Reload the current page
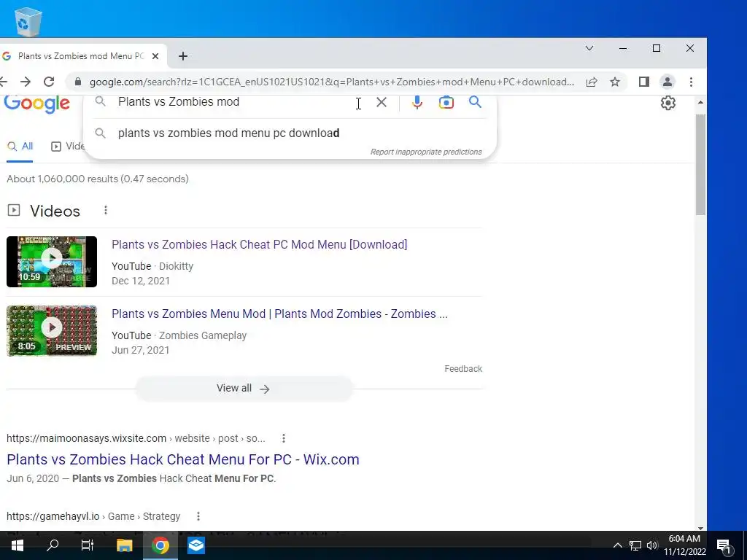The image size is (747, 560). click(49, 82)
